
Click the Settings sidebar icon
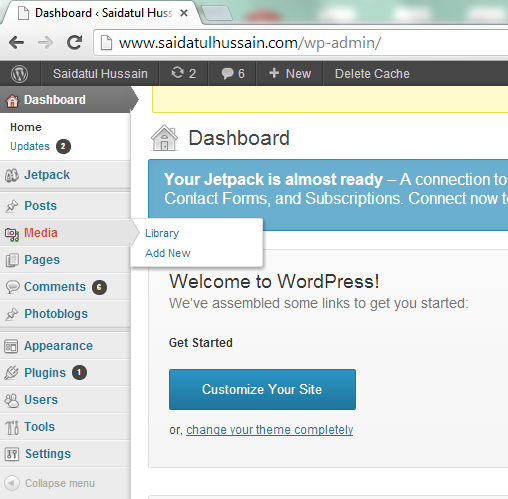pyautogui.click(x=12, y=454)
